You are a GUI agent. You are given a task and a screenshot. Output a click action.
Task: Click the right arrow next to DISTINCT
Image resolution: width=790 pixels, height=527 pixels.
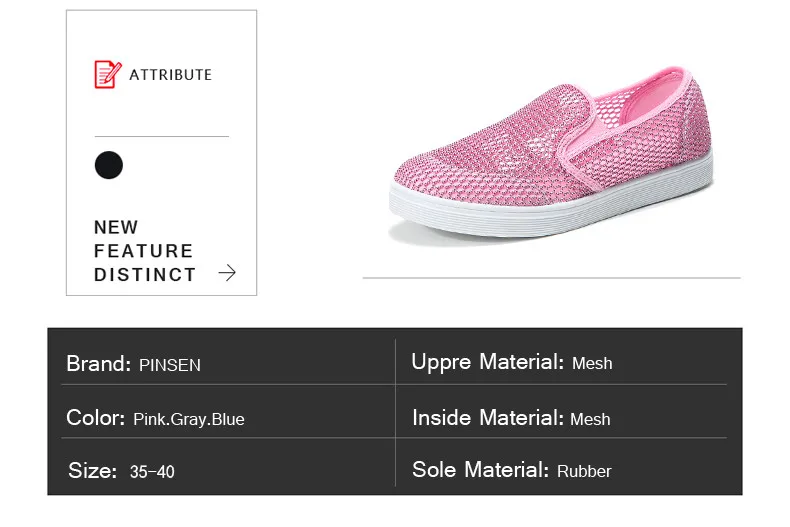click(227, 273)
